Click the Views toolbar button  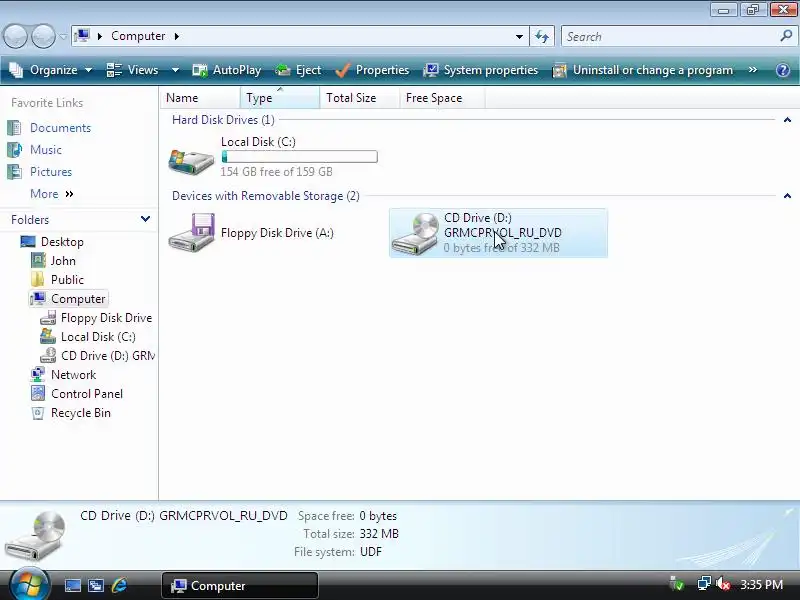[133, 70]
